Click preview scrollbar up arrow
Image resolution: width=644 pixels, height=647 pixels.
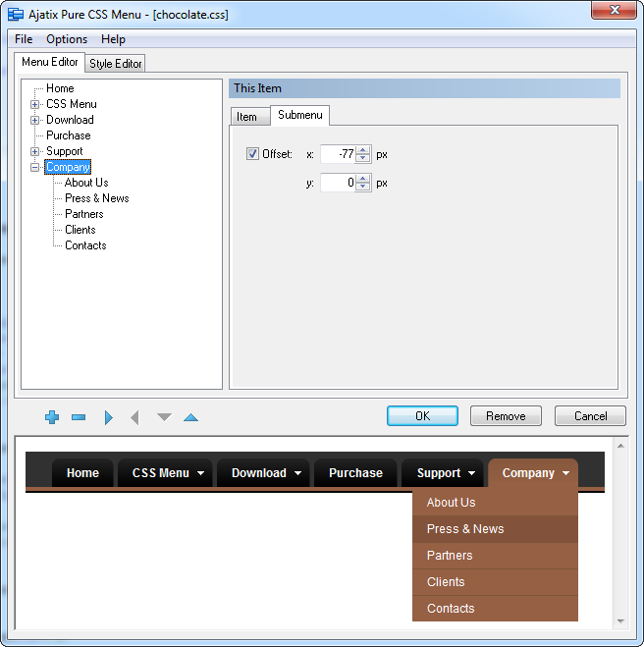620,446
